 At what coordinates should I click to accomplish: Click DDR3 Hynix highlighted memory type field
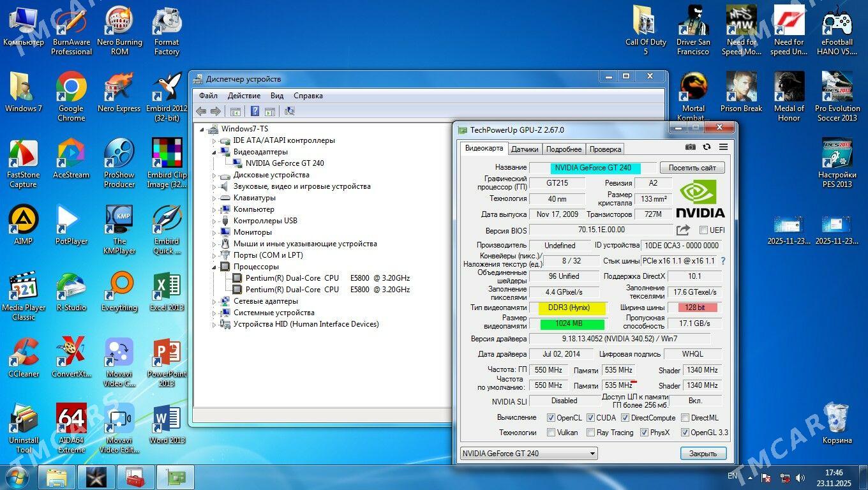(x=569, y=308)
